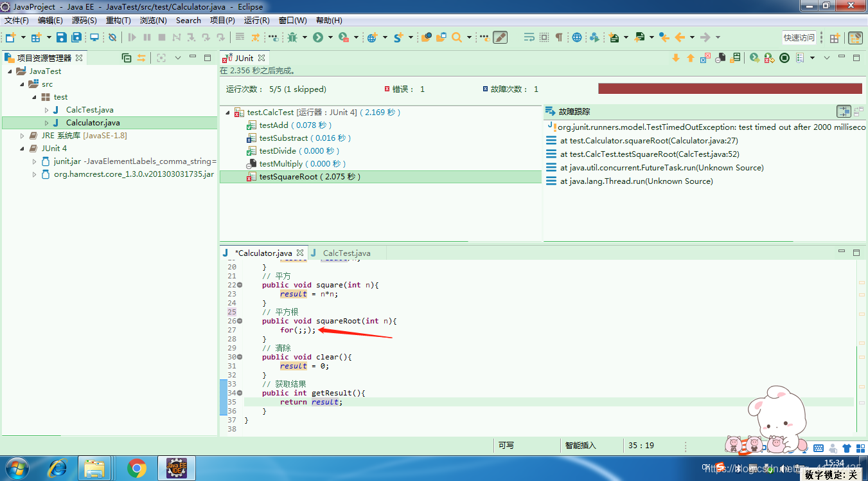Toggle Show Whitespace Characters pilcrow icon
Viewport: 868px width, 481px height.
pos(558,37)
